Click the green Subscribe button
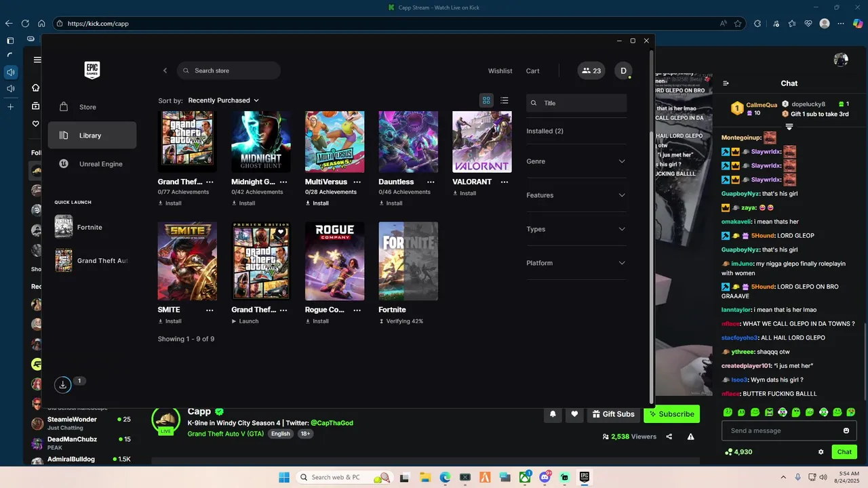Image resolution: width=868 pixels, height=488 pixels. click(671, 414)
